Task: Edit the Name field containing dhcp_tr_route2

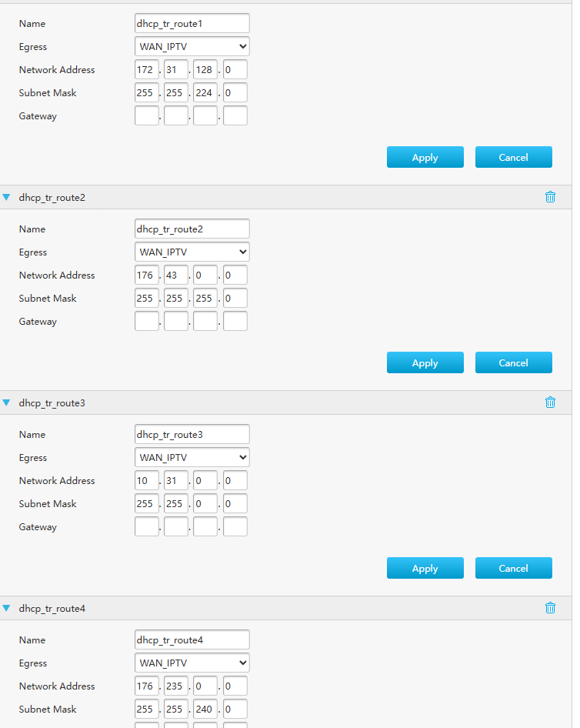Action: pyautogui.click(x=192, y=229)
